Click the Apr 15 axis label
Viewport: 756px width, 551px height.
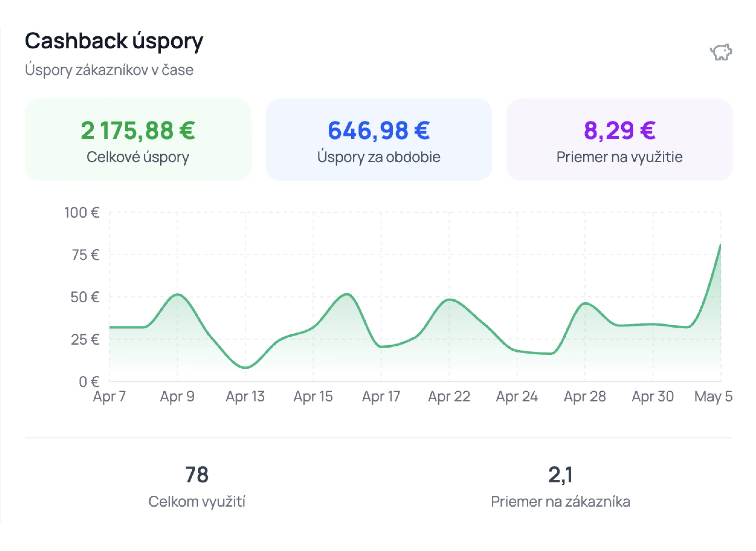point(313,397)
